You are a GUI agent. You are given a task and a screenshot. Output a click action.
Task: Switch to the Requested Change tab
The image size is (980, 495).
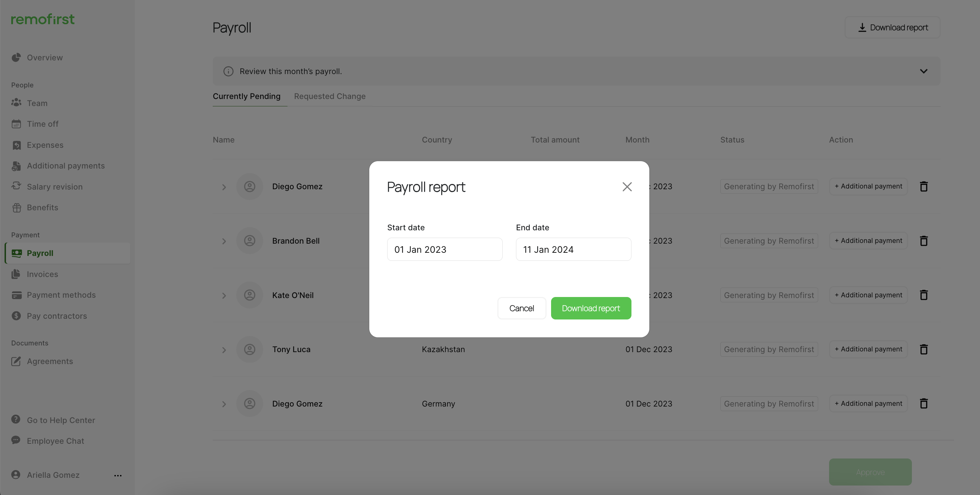[330, 96]
